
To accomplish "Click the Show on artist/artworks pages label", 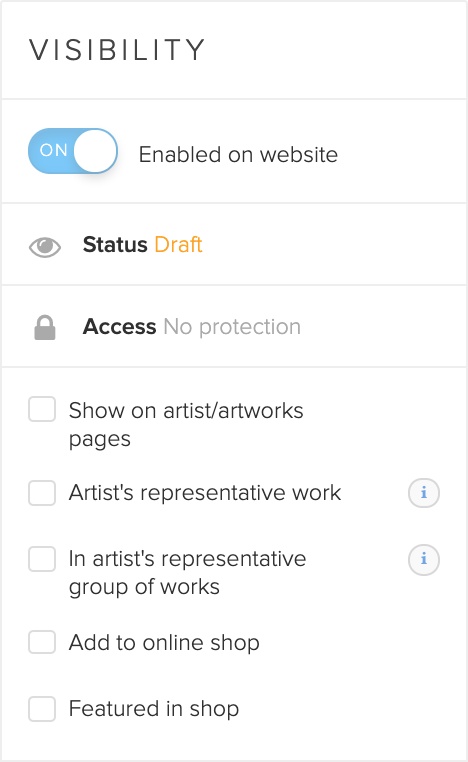I will (186, 425).
